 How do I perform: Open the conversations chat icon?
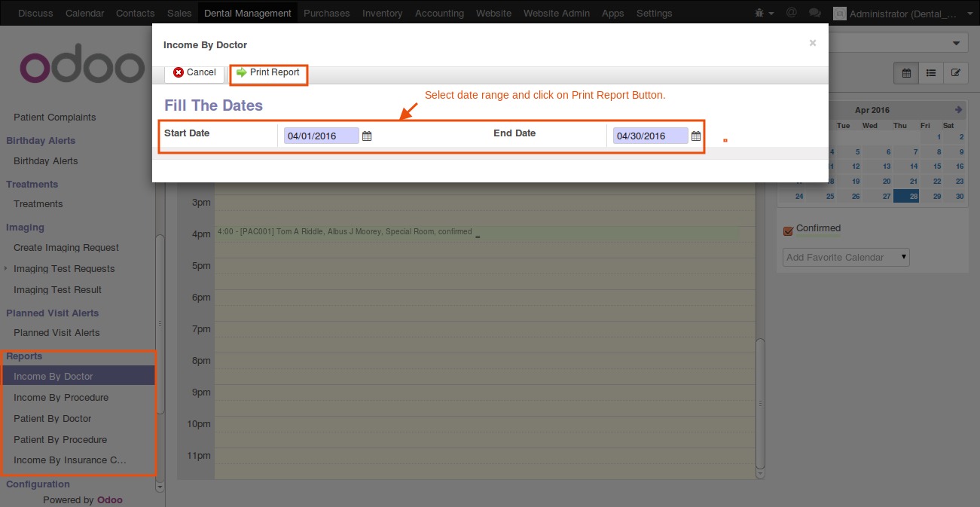pos(814,13)
